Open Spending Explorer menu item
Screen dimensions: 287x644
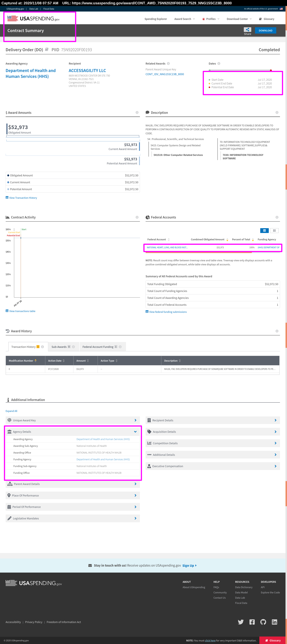point(156,19)
